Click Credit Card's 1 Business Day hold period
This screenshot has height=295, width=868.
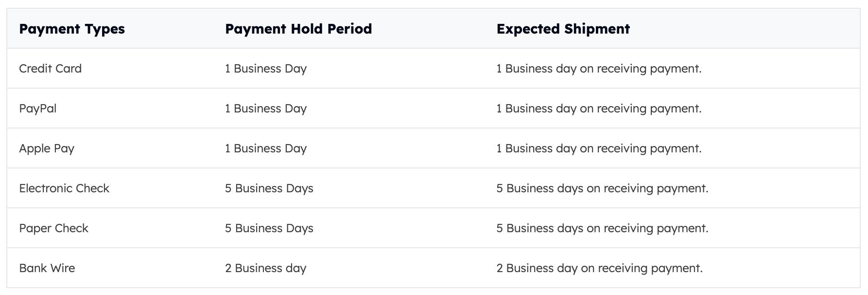266,69
